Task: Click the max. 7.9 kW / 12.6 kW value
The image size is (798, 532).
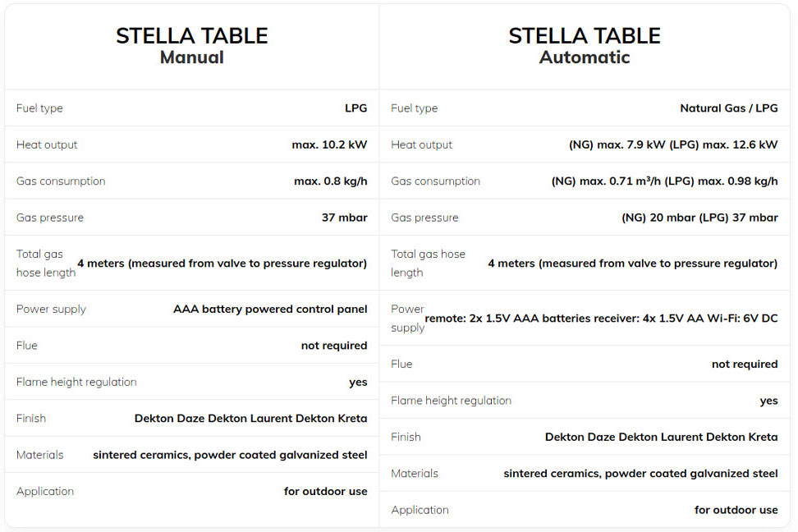Action: [672, 144]
